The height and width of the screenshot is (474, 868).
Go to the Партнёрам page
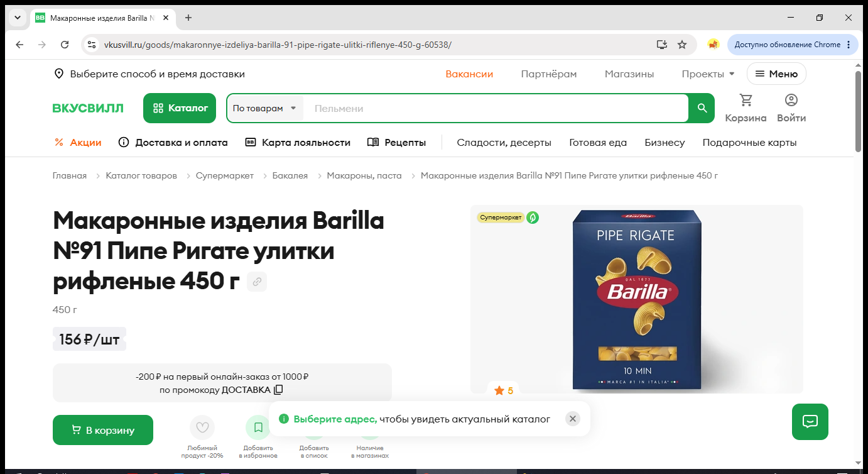tap(549, 74)
